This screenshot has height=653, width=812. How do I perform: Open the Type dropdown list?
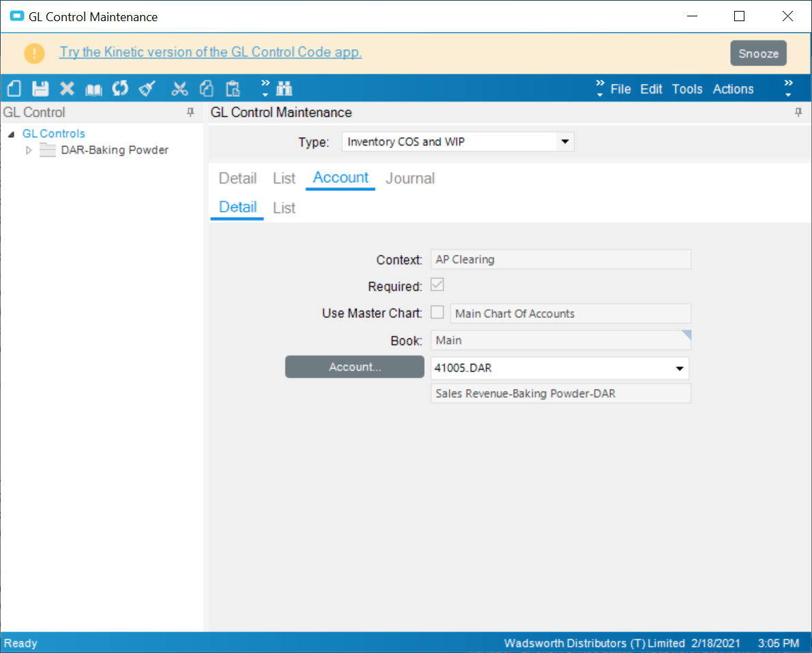(x=565, y=142)
